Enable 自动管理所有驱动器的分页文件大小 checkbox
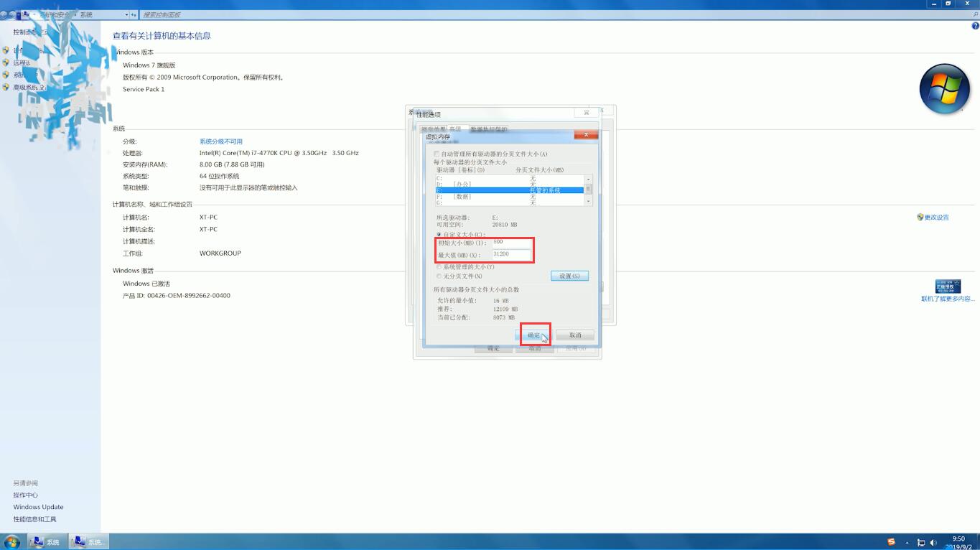The width and height of the screenshot is (980, 550). pyautogui.click(x=437, y=154)
